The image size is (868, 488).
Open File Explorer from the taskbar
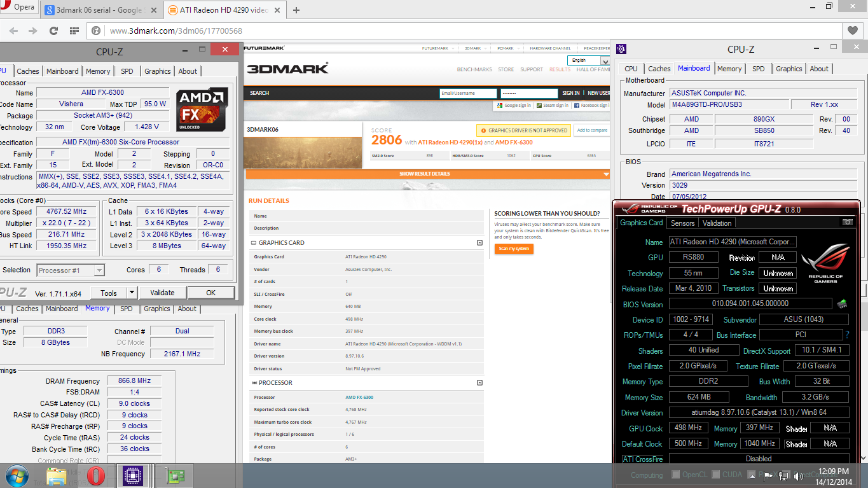pos(57,475)
